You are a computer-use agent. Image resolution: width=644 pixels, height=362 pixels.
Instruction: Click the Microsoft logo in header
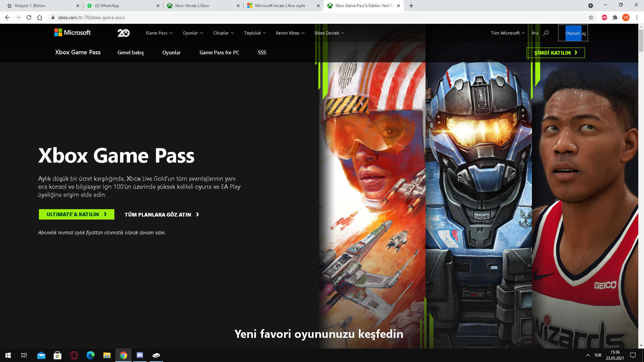click(72, 33)
